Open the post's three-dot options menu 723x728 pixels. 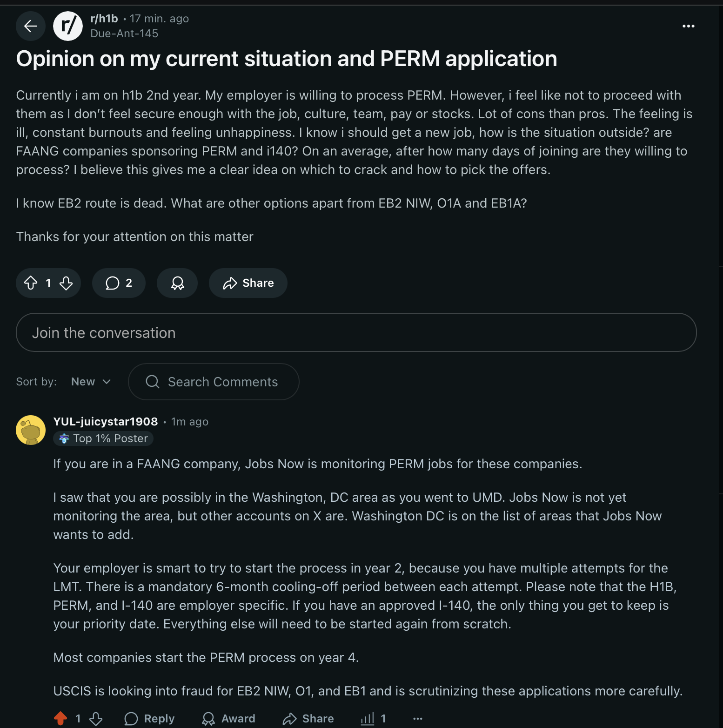pyautogui.click(x=688, y=26)
